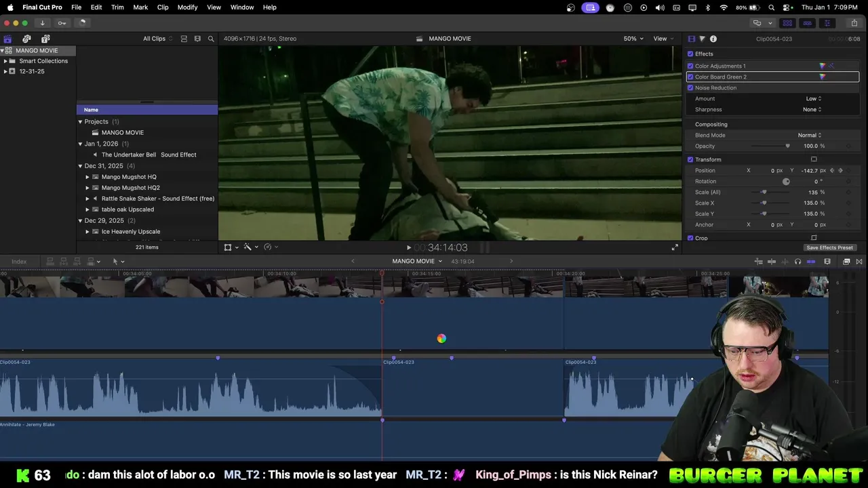The width and height of the screenshot is (868, 488).
Task: Open the browser search magnifier
Action: 211,39
